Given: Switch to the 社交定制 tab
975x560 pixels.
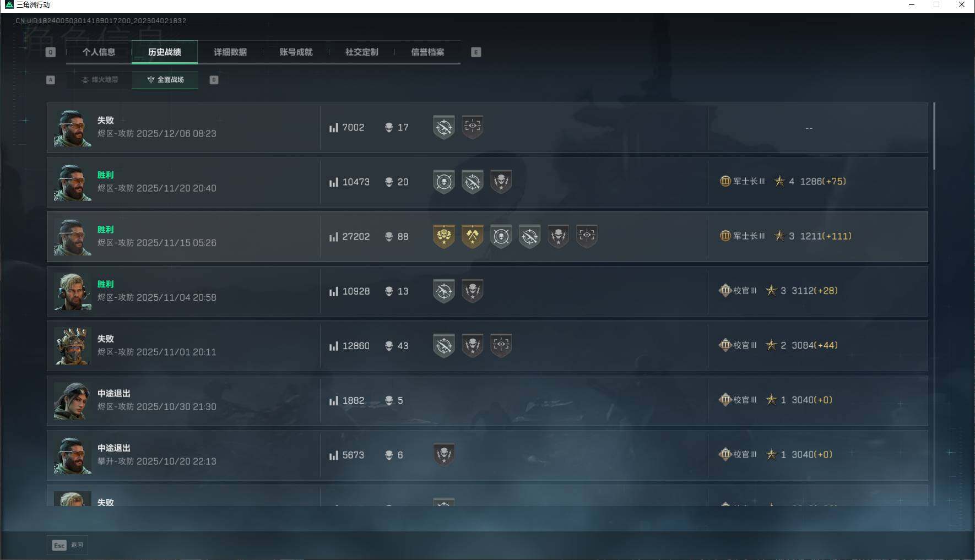Looking at the screenshot, I should pyautogui.click(x=362, y=52).
